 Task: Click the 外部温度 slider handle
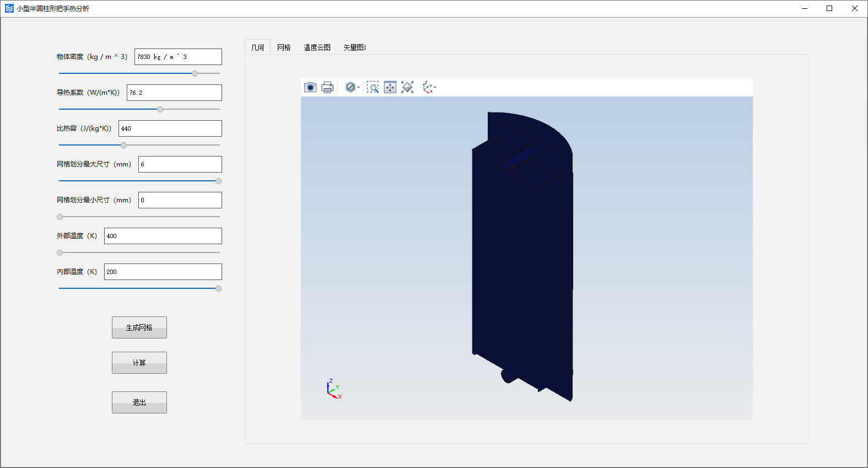point(60,252)
